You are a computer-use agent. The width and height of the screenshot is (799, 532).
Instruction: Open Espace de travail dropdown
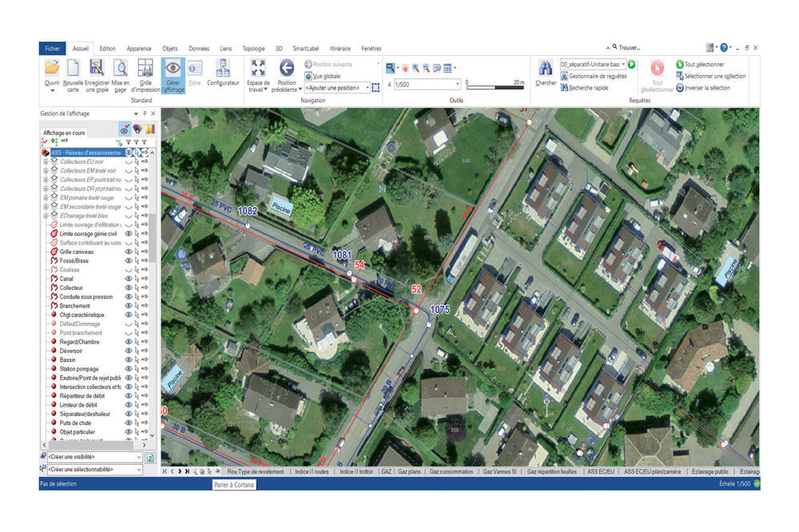(258, 86)
